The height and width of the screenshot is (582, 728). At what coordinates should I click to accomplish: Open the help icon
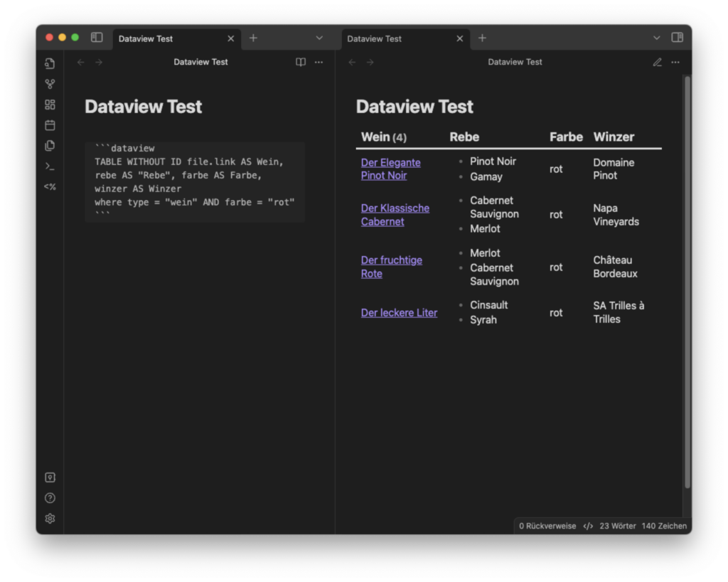click(50, 498)
